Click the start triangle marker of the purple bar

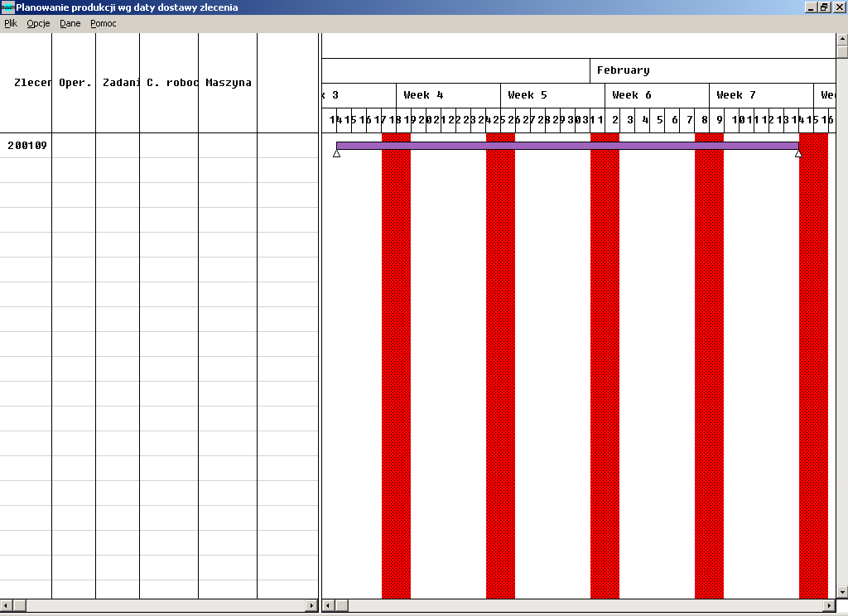(336, 153)
